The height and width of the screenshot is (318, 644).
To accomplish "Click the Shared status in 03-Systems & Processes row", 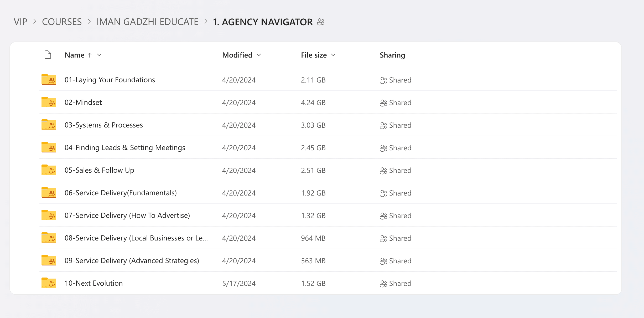I will 396,125.
